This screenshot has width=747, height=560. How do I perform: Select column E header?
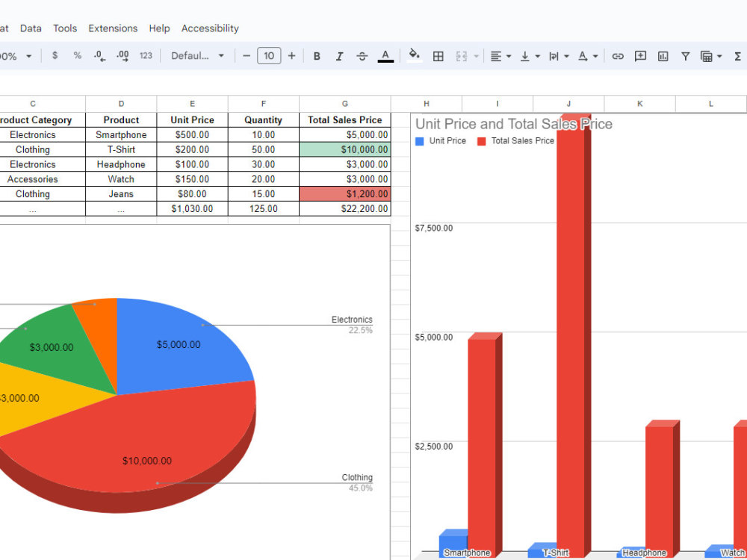pyautogui.click(x=193, y=104)
